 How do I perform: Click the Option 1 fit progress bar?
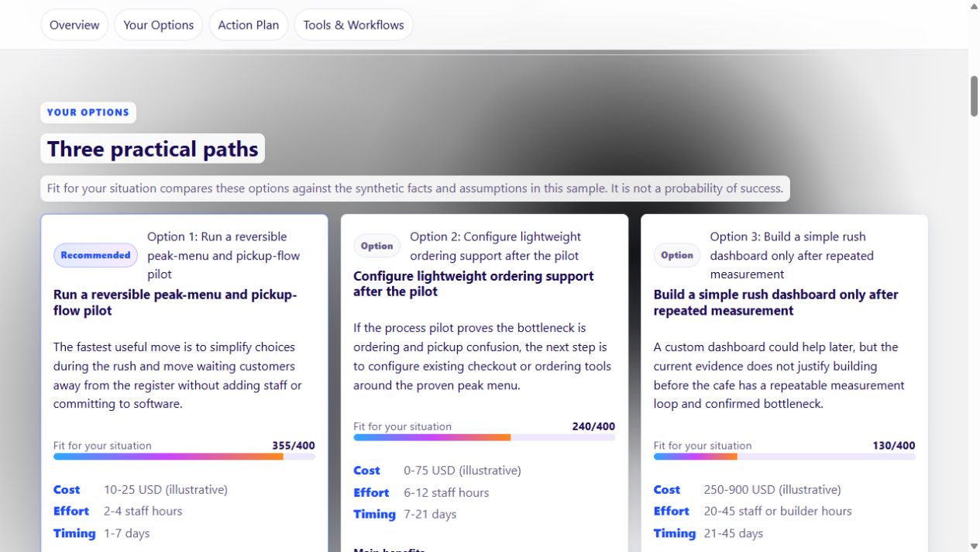click(184, 457)
